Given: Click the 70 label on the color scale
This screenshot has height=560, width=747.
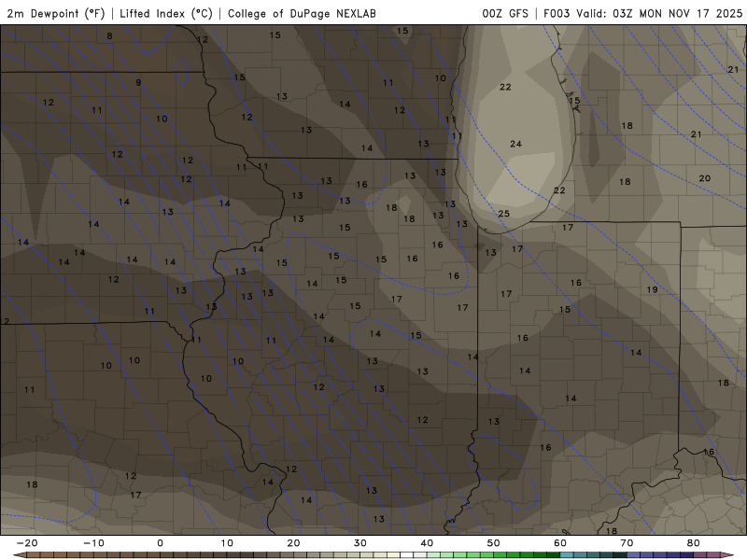Looking at the screenshot, I should pyautogui.click(x=627, y=543).
